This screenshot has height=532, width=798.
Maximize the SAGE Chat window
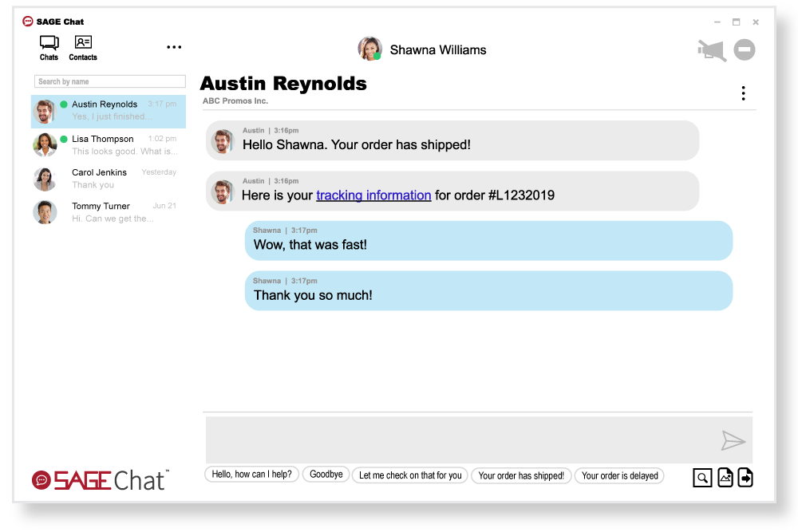click(x=736, y=22)
